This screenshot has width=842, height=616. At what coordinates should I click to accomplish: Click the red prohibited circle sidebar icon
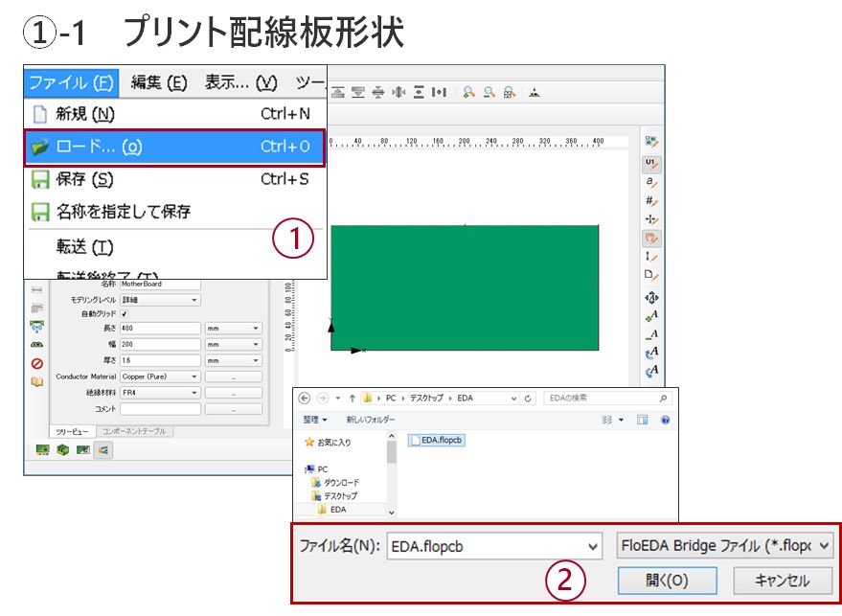37,364
